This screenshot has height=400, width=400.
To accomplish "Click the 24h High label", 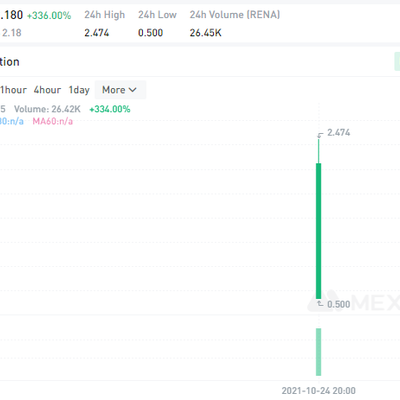I will coord(104,15).
